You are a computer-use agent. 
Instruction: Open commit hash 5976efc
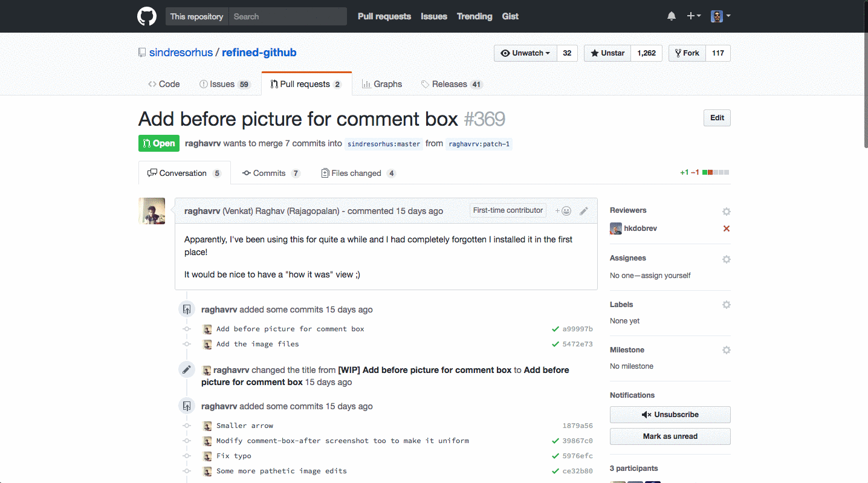pos(577,456)
